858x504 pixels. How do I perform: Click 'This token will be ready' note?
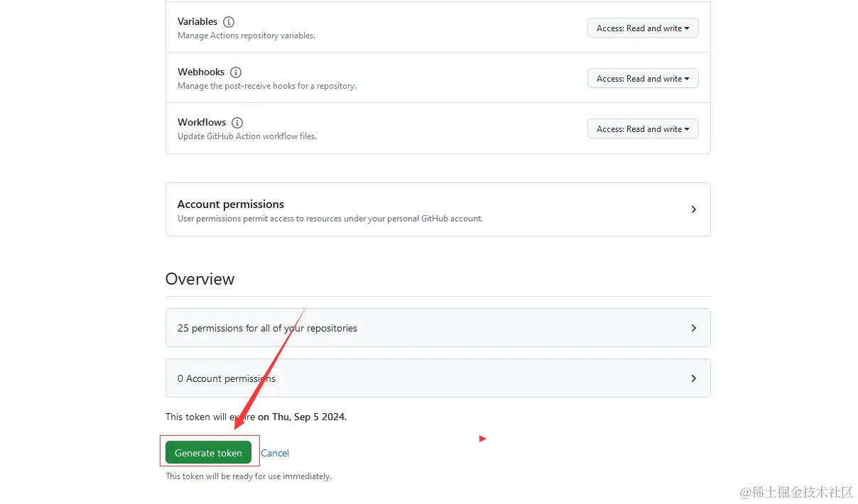pyautogui.click(x=249, y=476)
